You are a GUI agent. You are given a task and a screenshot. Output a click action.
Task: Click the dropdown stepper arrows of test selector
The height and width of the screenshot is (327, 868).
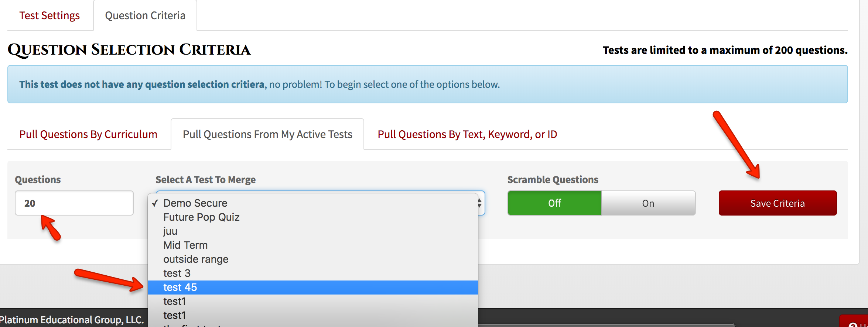tap(479, 203)
